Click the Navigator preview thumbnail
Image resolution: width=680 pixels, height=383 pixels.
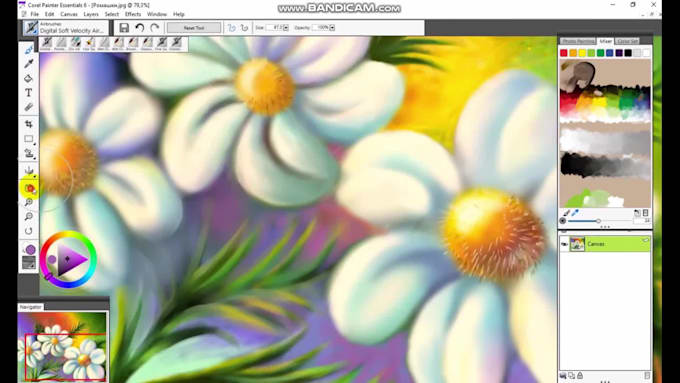62,347
